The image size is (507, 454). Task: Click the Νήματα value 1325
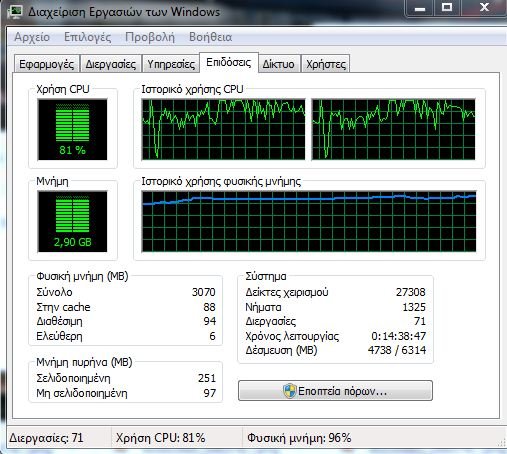pyautogui.click(x=414, y=307)
